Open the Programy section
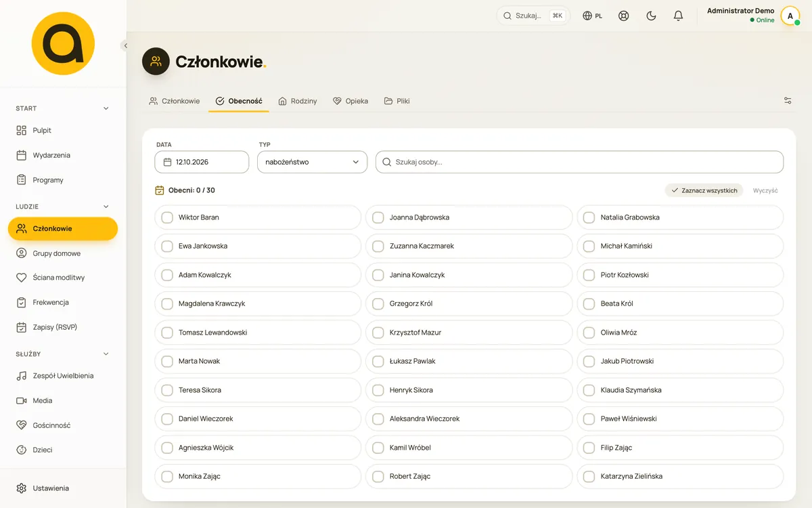Viewport: 812px width, 508px height. coord(63,180)
